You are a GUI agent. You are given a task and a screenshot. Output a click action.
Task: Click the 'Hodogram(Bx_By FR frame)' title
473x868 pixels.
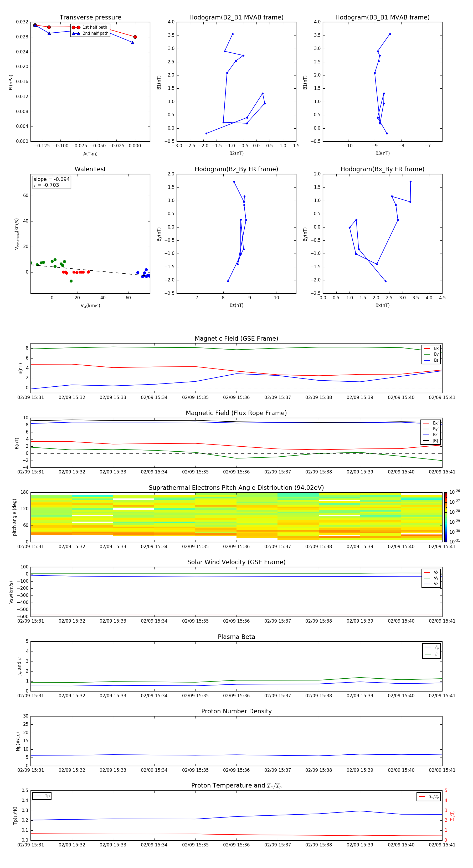[x=382, y=169]
